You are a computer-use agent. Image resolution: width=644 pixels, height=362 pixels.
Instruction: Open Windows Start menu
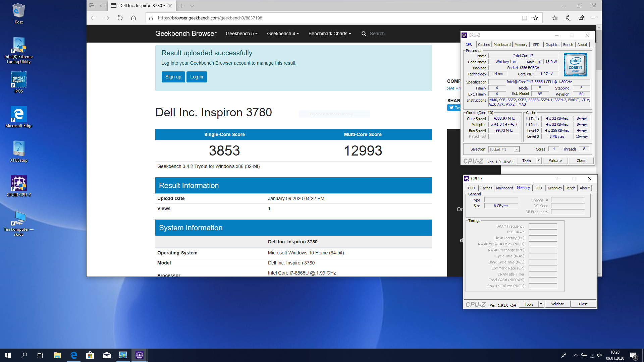pos(8,355)
